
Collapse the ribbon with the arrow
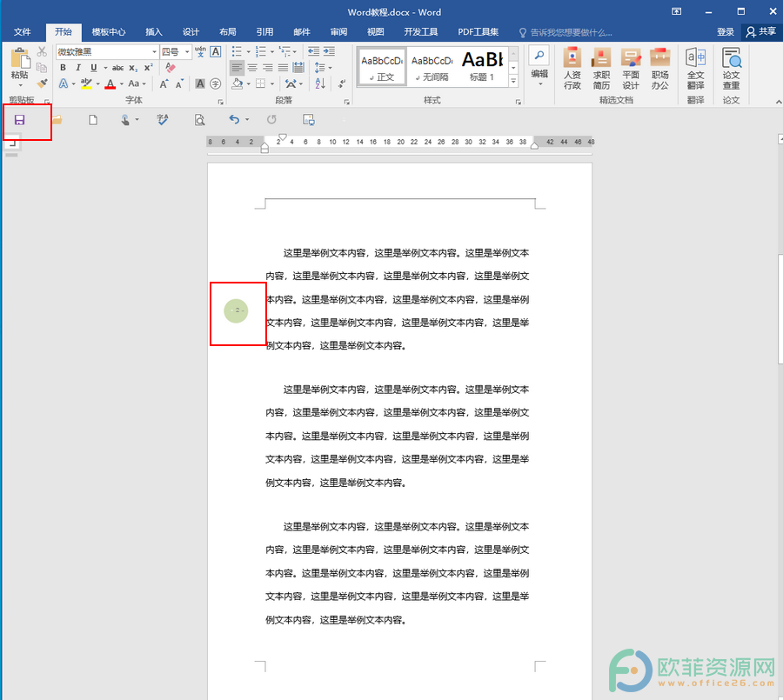pos(779,102)
